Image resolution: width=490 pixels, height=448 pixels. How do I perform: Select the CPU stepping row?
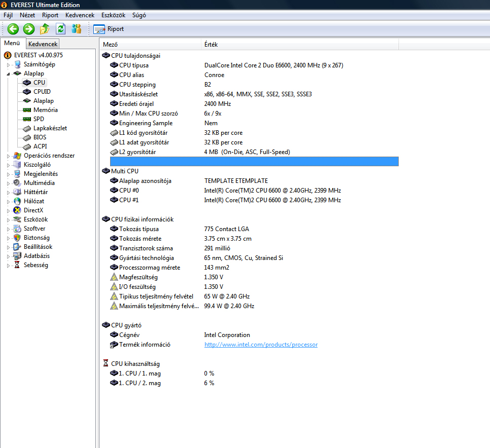pos(254,85)
